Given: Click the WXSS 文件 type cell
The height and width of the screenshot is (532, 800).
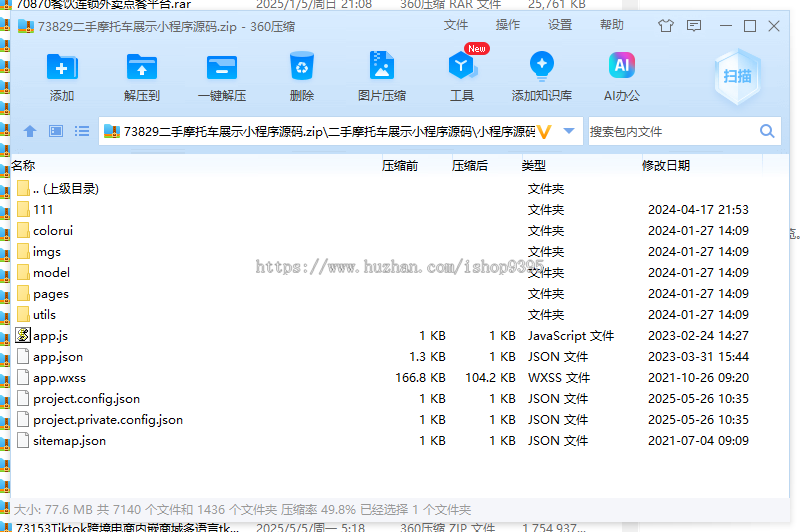Looking at the screenshot, I should [x=559, y=377].
